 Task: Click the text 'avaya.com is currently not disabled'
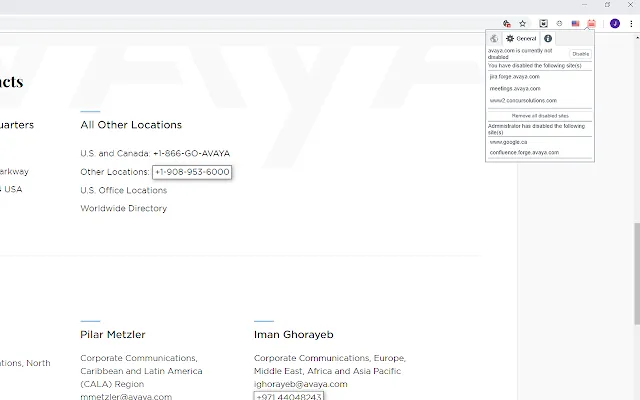click(520, 54)
